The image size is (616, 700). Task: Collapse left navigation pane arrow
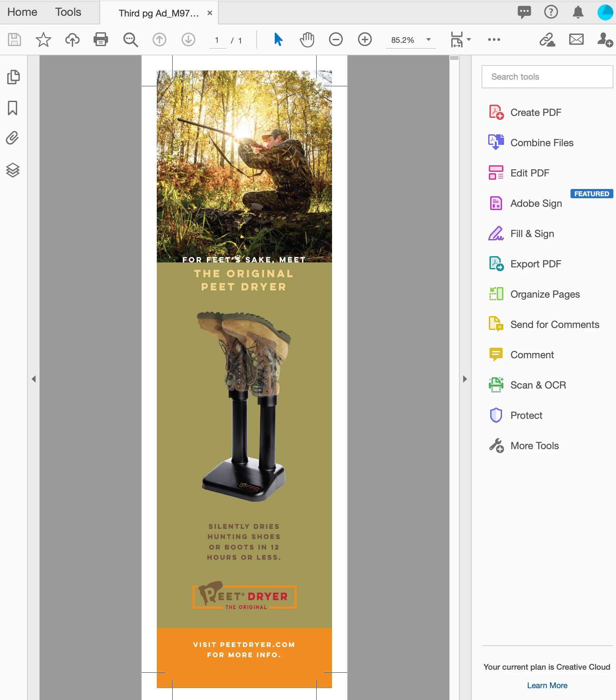tap(34, 379)
